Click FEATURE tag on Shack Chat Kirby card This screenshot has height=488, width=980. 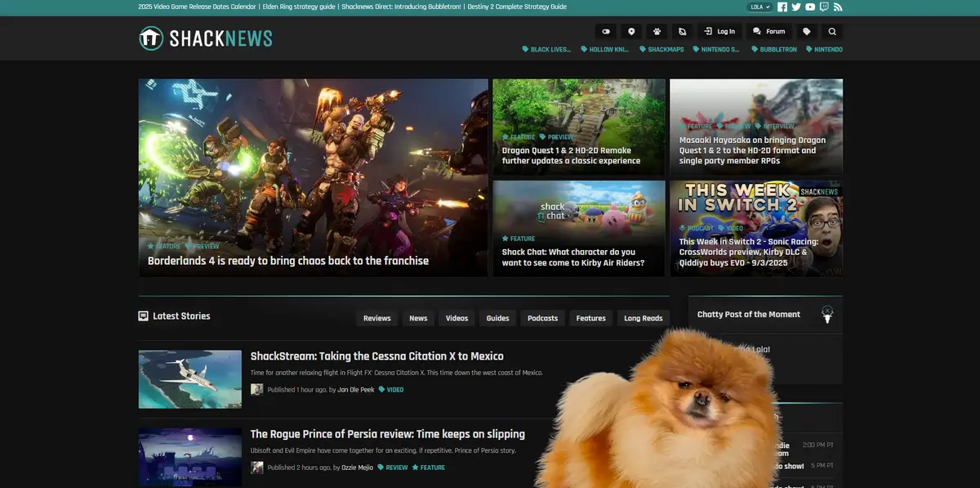pos(519,239)
